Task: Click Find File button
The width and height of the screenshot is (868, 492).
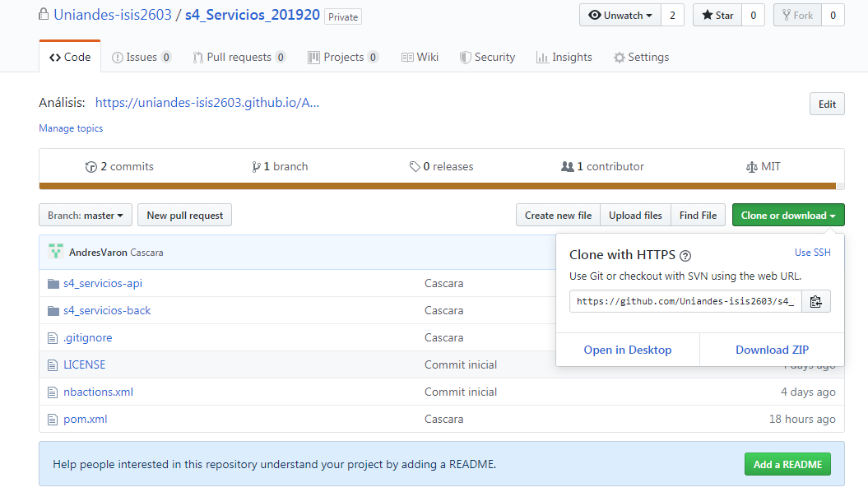Action: (x=698, y=216)
